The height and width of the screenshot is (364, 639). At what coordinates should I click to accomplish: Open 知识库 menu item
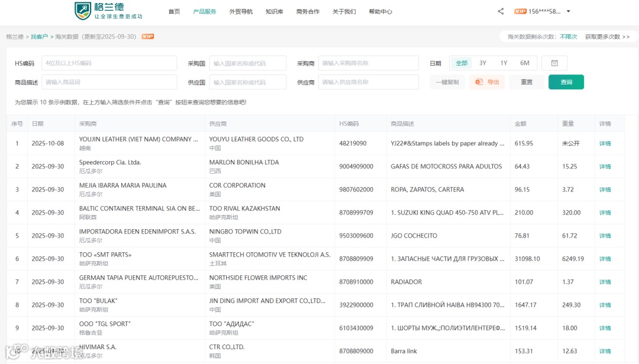click(275, 11)
